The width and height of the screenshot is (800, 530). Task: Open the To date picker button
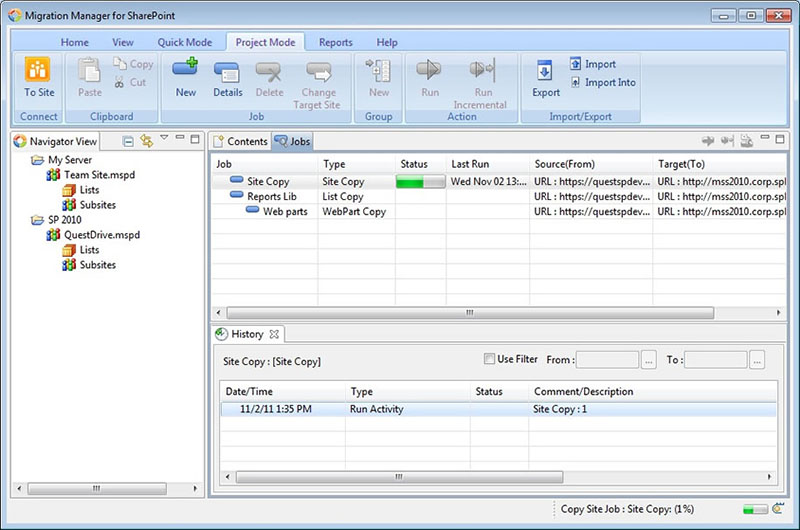click(x=757, y=360)
